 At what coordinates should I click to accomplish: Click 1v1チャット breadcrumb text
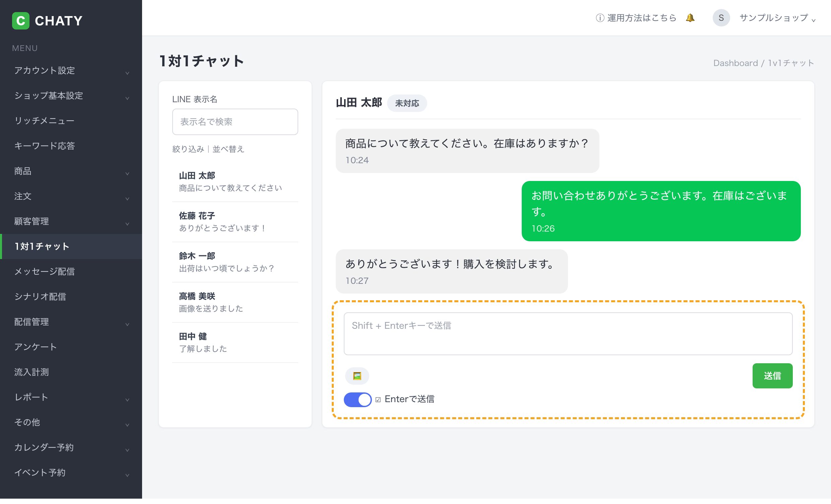(x=791, y=63)
